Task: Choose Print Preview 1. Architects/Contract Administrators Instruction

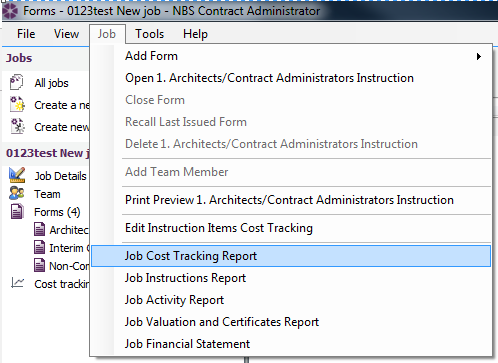Action: point(291,200)
